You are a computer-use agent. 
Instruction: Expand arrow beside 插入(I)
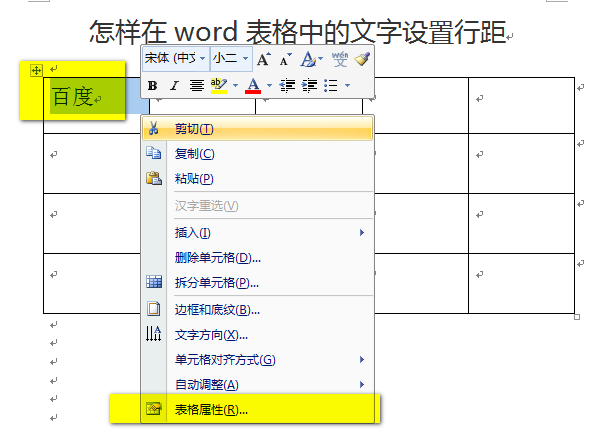[x=362, y=232]
